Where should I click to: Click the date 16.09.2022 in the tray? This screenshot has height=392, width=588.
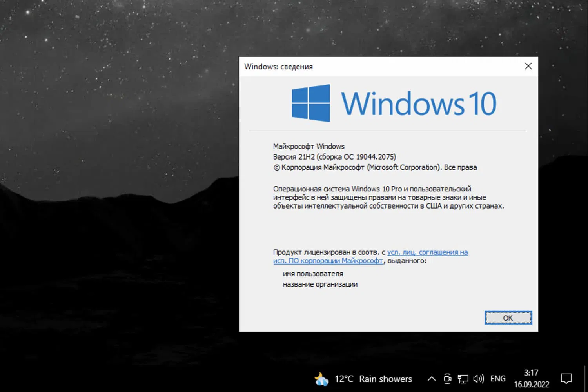pyautogui.click(x=531, y=384)
